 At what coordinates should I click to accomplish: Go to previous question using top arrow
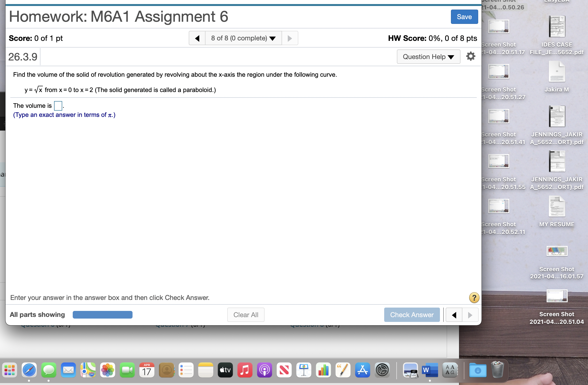(197, 38)
